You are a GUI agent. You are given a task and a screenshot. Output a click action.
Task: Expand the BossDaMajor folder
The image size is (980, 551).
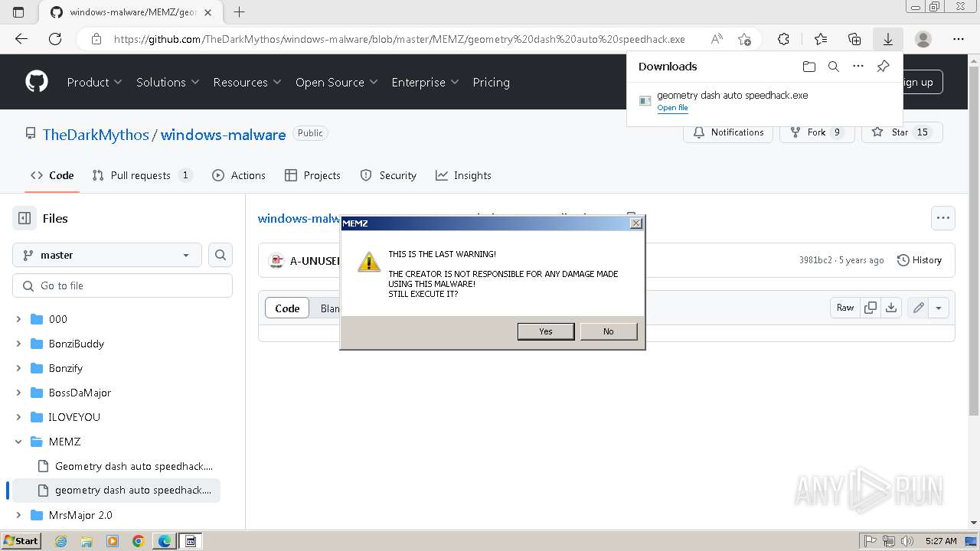pos(19,393)
